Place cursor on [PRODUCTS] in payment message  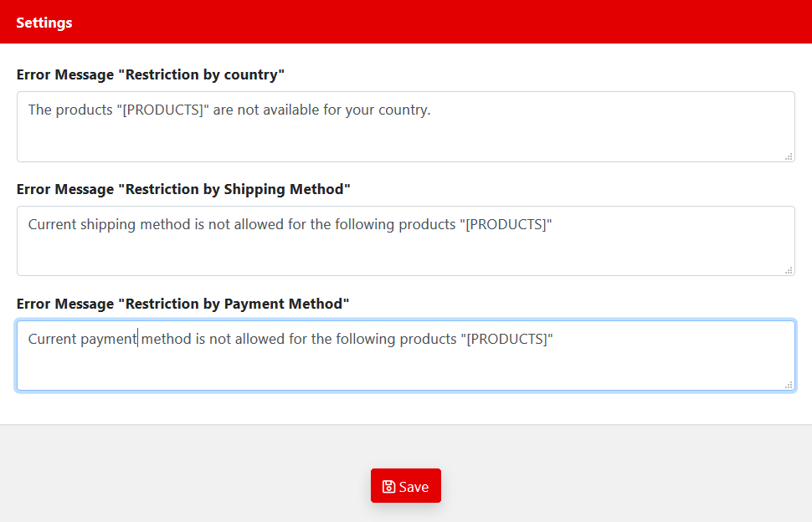pyautogui.click(x=507, y=339)
